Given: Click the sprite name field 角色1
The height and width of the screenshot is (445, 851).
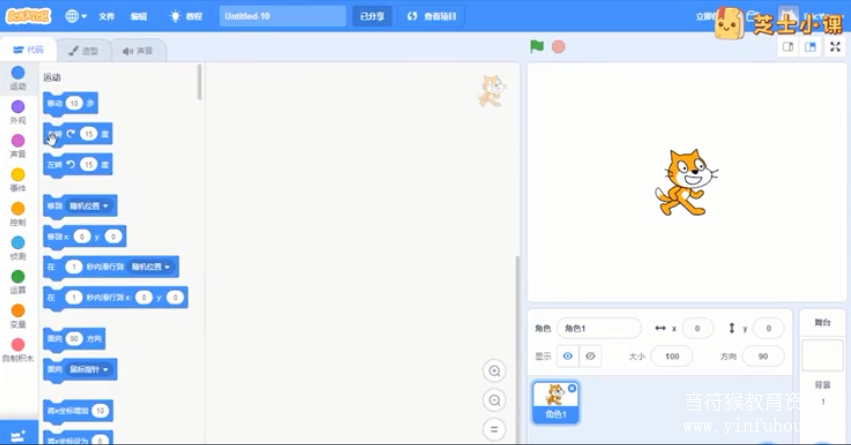Looking at the screenshot, I should pos(599,328).
